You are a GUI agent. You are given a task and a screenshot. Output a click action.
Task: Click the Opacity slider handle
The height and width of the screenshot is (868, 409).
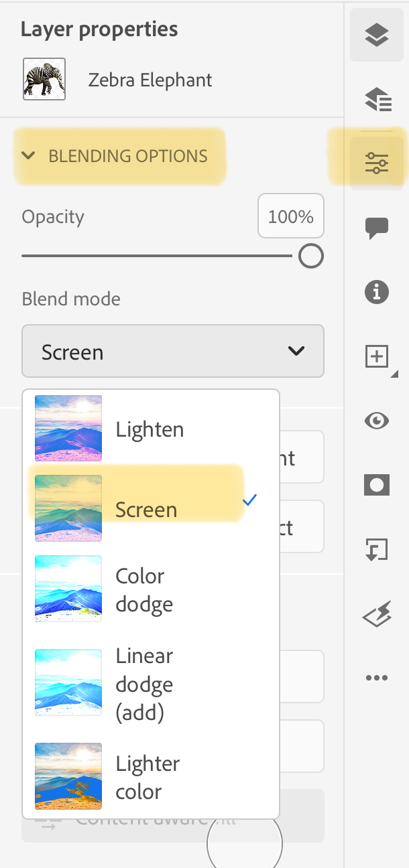click(310, 256)
